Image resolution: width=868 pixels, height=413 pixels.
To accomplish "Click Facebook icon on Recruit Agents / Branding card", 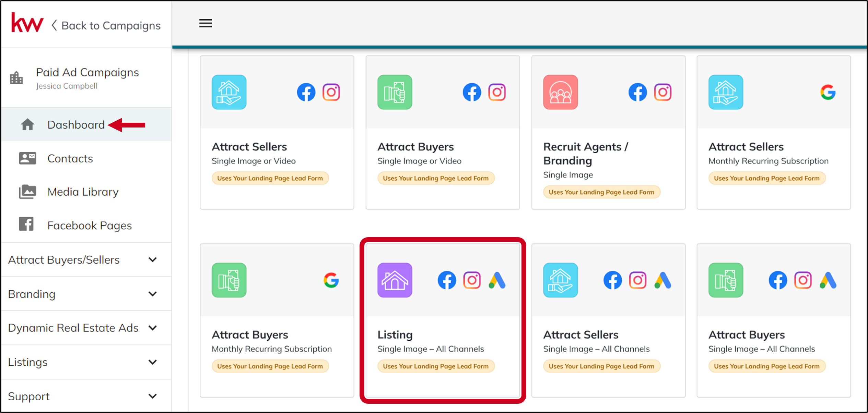I will pyautogui.click(x=637, y=92).
